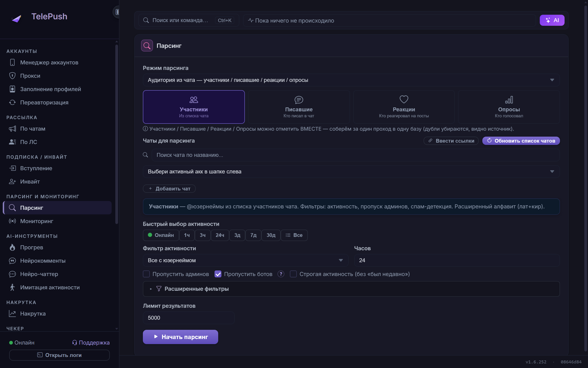Uncheck the Пропустить ботов checkbox
This screenshot has height=368, width=588.
(x=218, y=274)
